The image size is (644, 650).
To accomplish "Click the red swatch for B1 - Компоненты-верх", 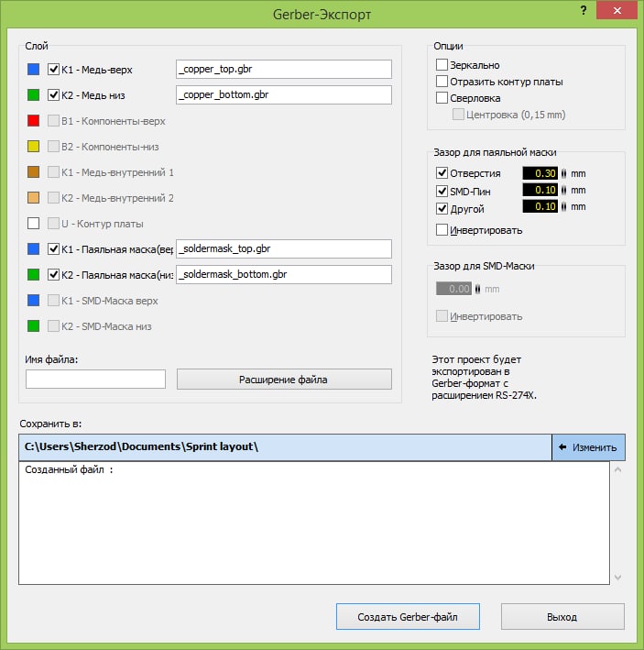I will 34,121.
